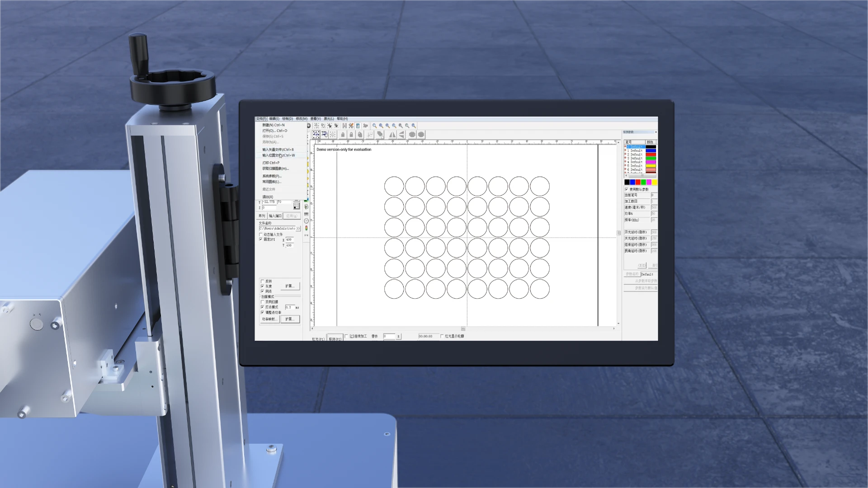Screen dimensions: 868x488
Task: Toggle the 反转 invert checkbox
Action: [x=262, y=281]
